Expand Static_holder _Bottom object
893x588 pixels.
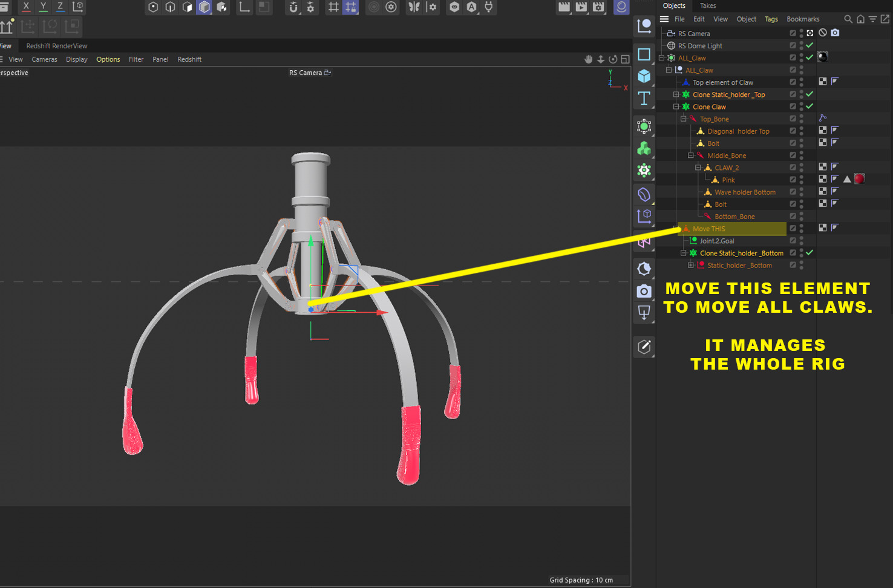coord(691,265)
